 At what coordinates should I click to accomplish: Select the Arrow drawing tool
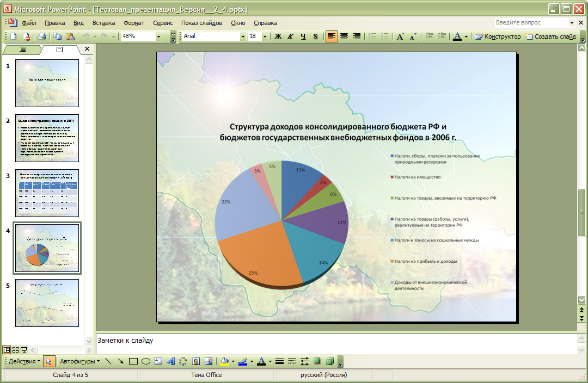point(120,361)
